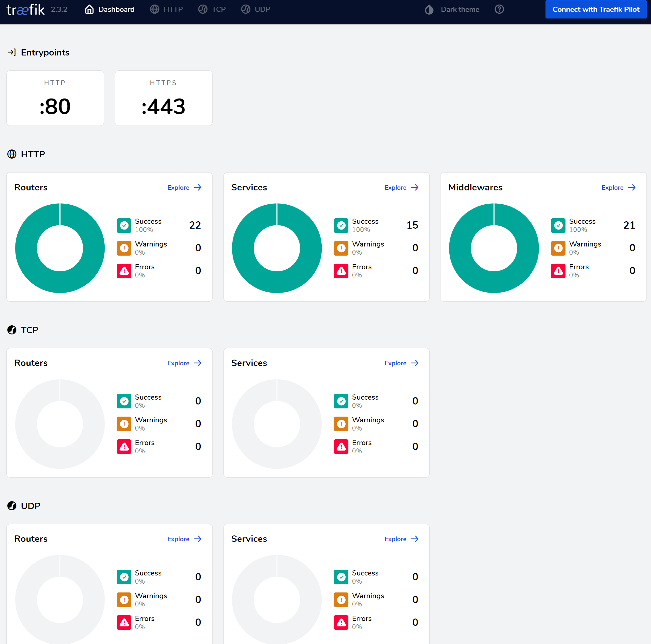This screenshot has width=651, height=644.
Task: Click TCP Services Success check icon
Action: (x=341, y=401)
